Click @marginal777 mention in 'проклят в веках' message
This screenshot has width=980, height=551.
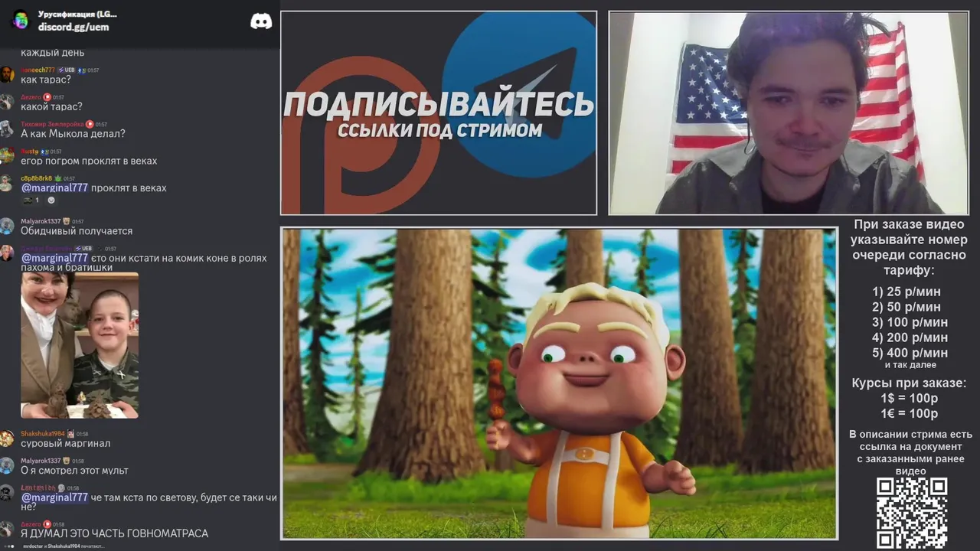point(54,187)
